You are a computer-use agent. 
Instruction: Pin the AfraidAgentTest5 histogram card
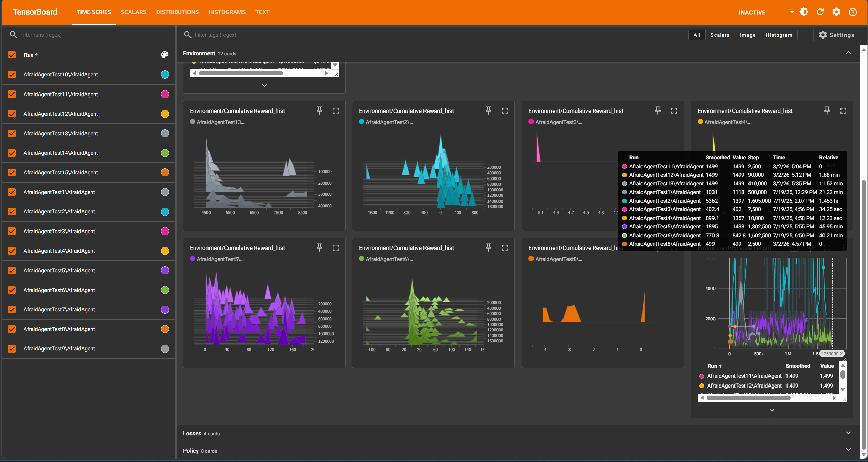click(x=319, y=247)
